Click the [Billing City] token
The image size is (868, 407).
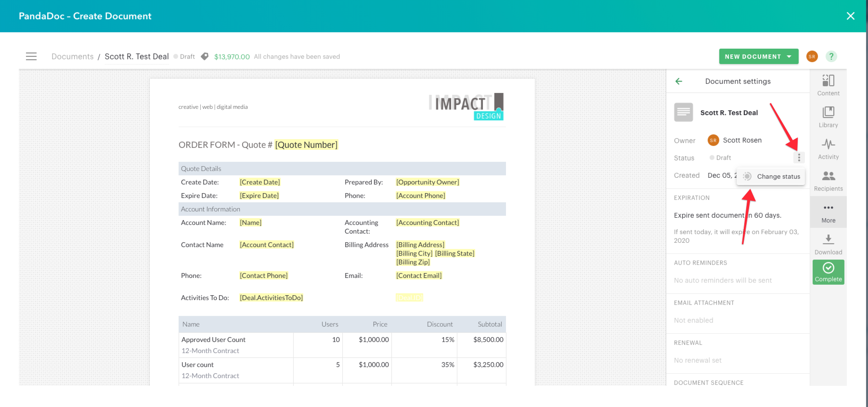414,253
